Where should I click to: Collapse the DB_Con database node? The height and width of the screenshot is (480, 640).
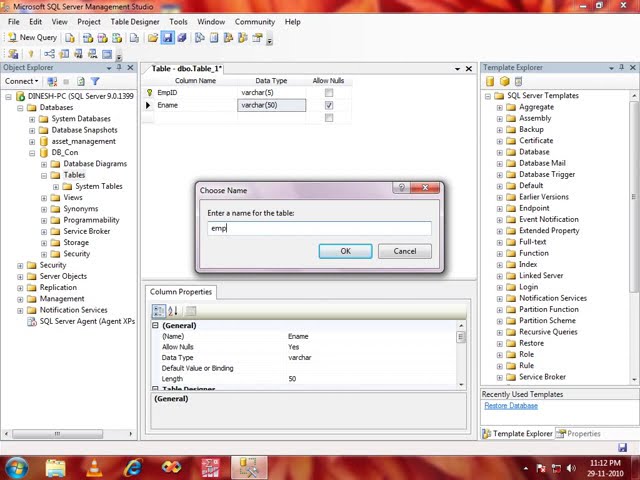[32, 153]
